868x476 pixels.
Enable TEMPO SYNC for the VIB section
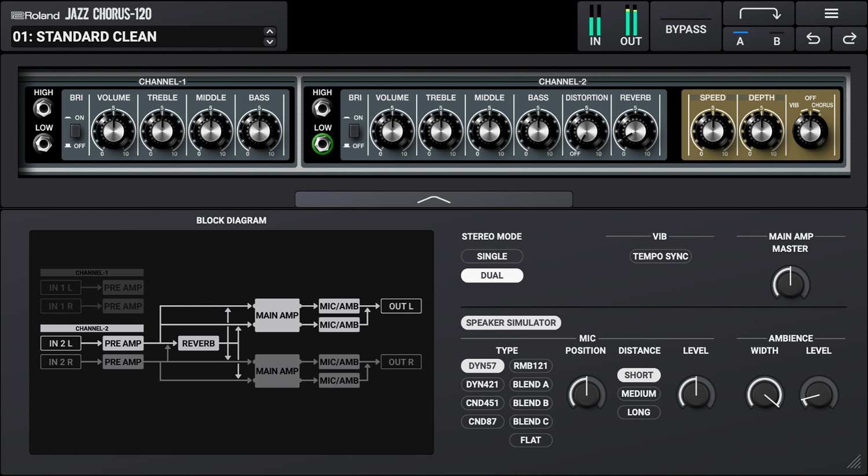click(x=660, y=256)
